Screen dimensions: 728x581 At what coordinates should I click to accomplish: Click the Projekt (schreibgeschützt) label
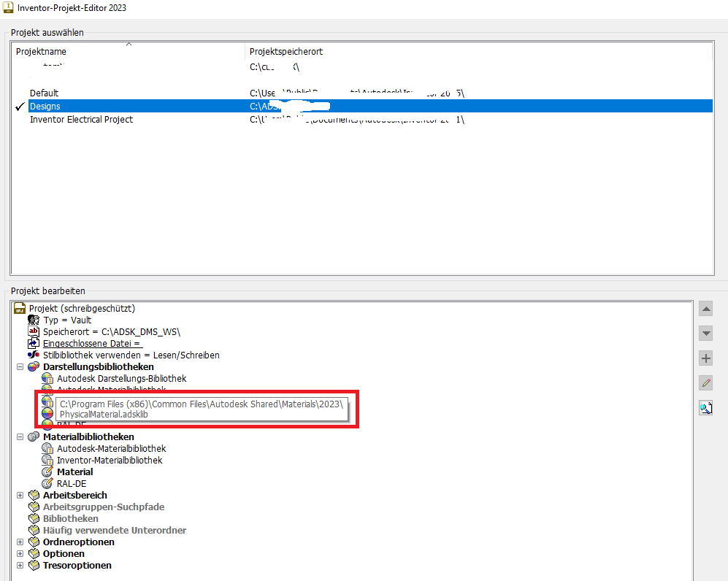click(82, 308)
